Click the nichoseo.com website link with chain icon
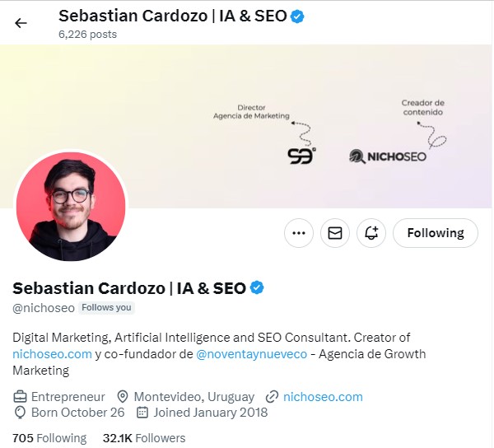 tap(323, 396)
